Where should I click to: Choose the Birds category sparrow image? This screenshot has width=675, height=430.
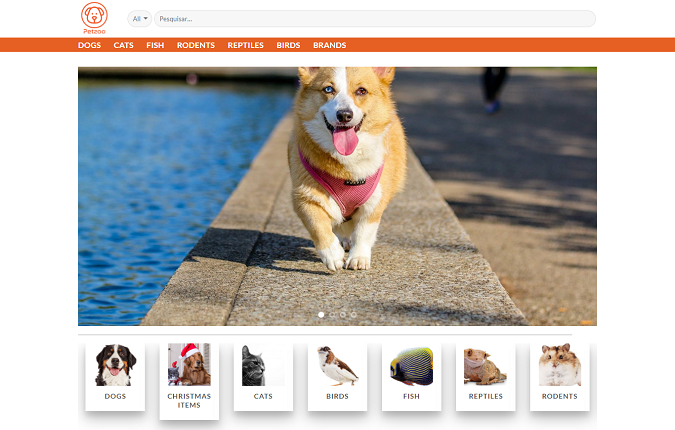337,366
